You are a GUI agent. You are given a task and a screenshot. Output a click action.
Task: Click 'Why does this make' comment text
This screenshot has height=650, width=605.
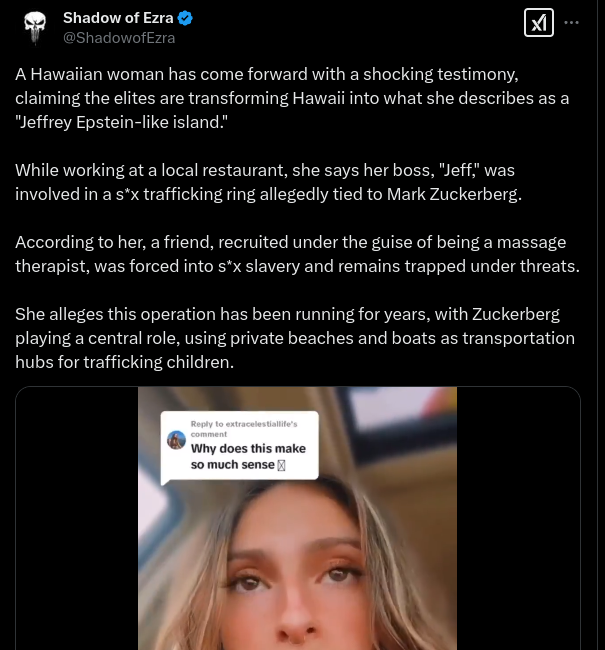tap(248, 449)
